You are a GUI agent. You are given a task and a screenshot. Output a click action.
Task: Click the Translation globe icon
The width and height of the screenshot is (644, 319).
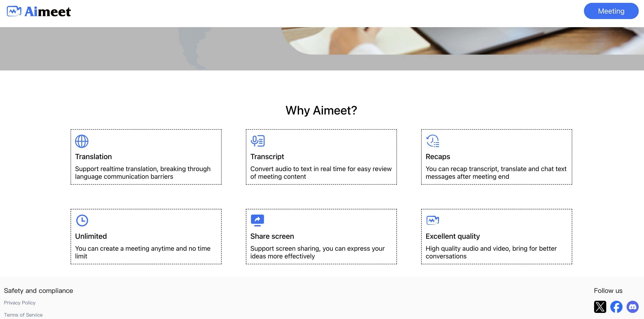pyautogui.click(x=82, y=141)
